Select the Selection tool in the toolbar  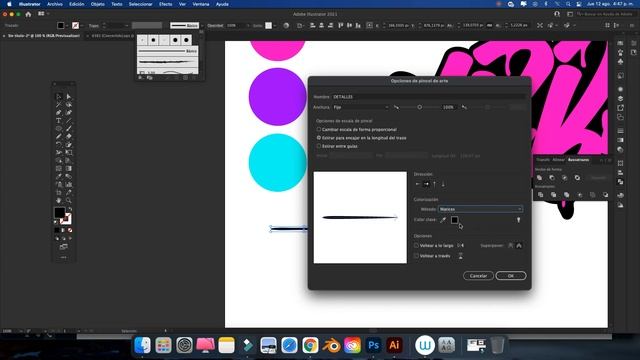click(x=59, y=97)
